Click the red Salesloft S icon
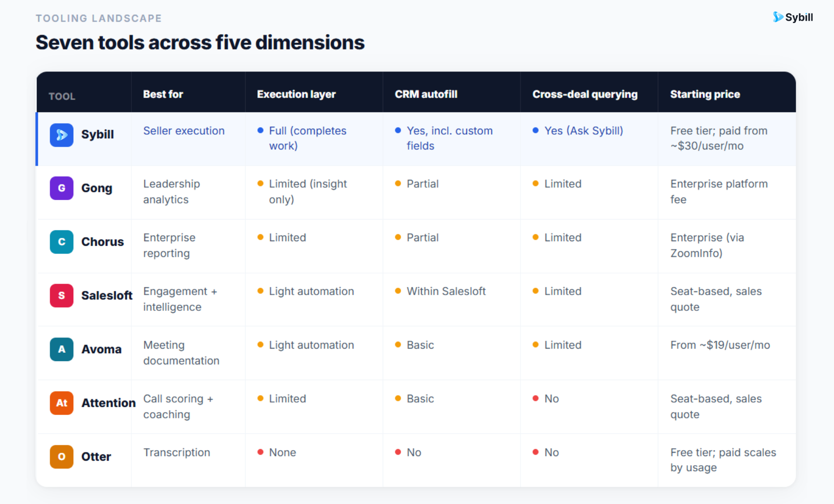The image size is (834, 504). 61,296
